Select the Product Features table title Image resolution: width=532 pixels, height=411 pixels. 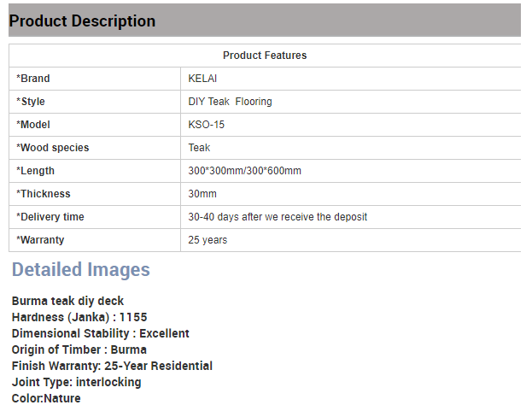pos(265,56)
